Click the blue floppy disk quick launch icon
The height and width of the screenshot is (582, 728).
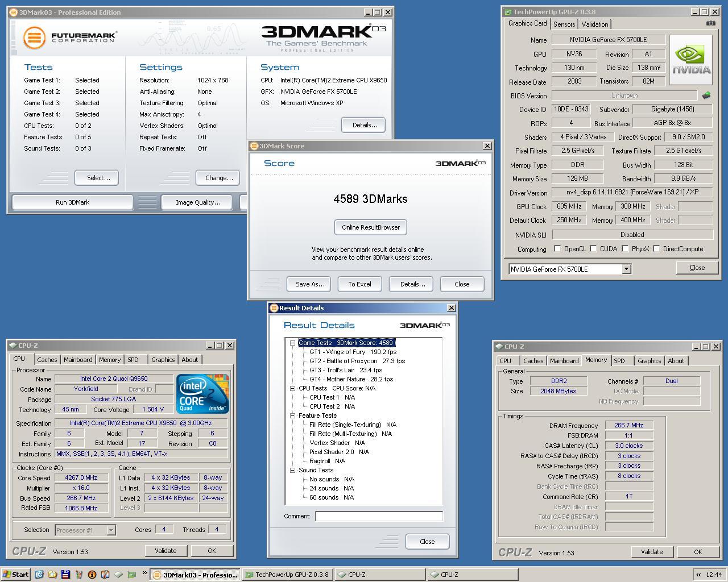coord(65,575)
